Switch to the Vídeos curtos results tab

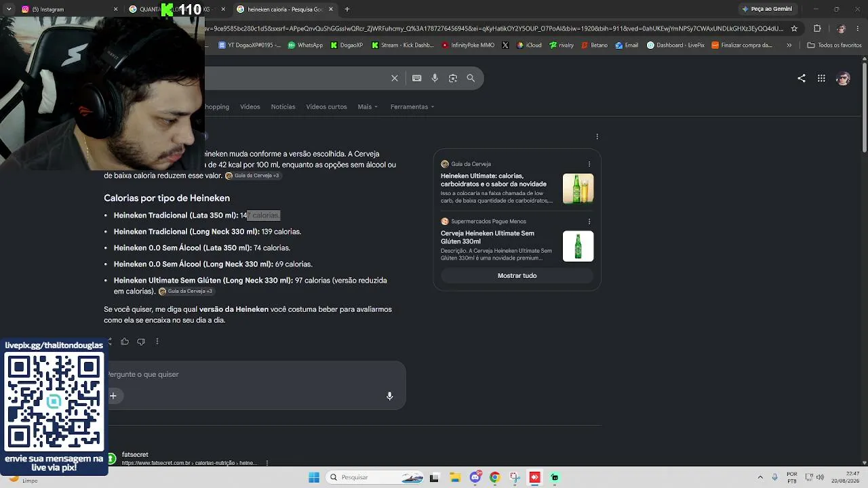pyautogui.click(x=326, y=106)
